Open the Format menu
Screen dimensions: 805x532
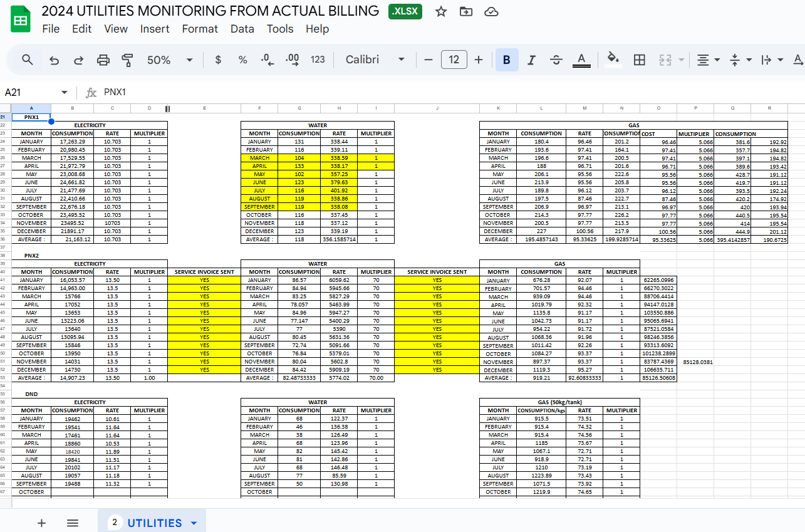(x=200, y=29)
